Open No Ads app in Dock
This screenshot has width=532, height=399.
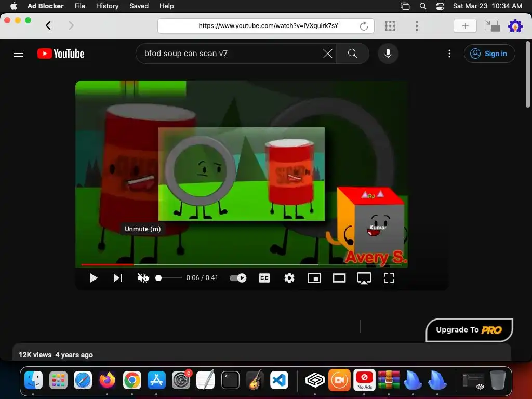pos(364,380)
